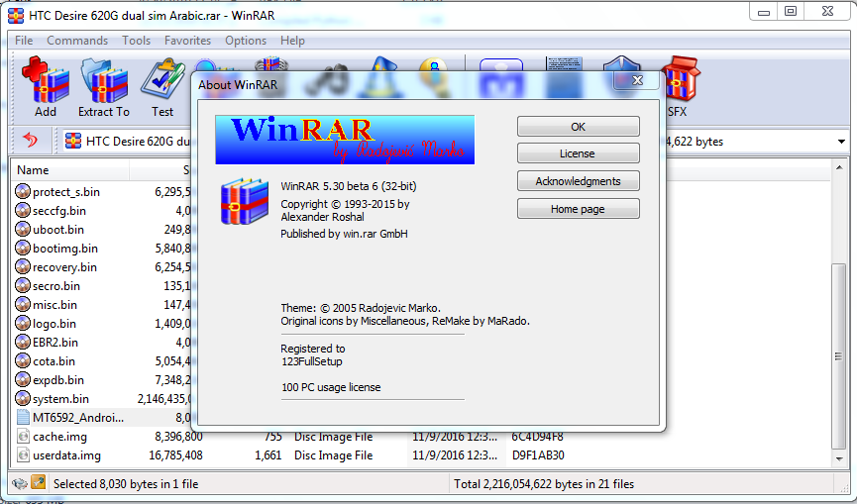Open the Tools menu
Image resolution: width=857 pixels, height=504 pixels.
[136, 41]
